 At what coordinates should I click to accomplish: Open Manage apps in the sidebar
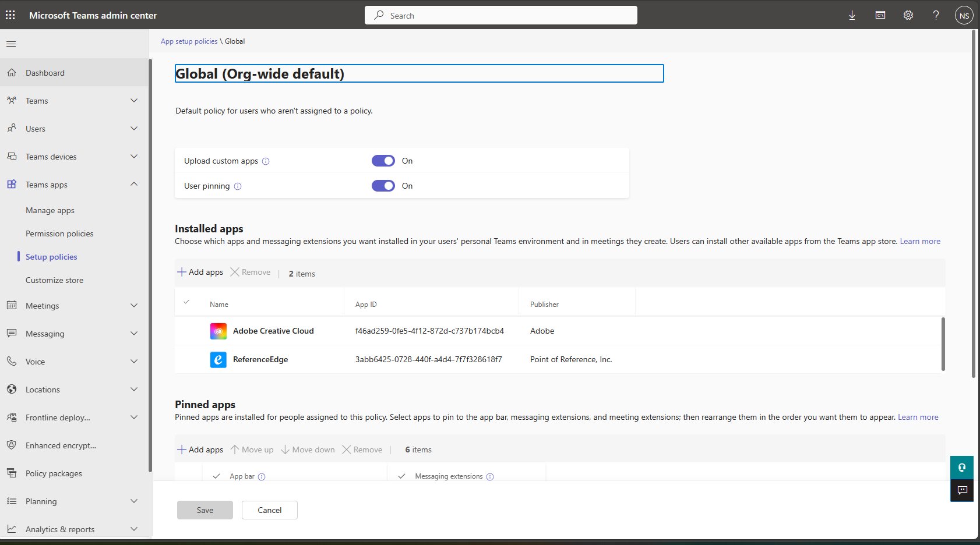click(50, 210)
